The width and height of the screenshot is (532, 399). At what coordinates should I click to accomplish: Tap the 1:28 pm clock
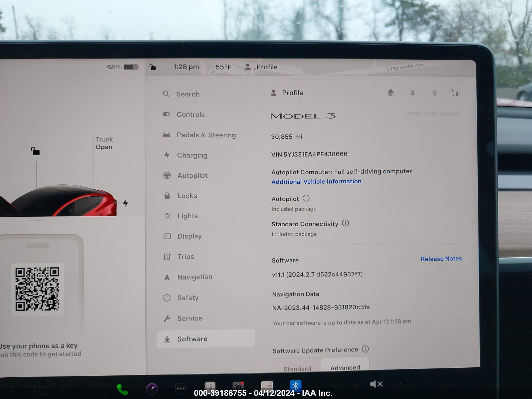pos(186,67)
